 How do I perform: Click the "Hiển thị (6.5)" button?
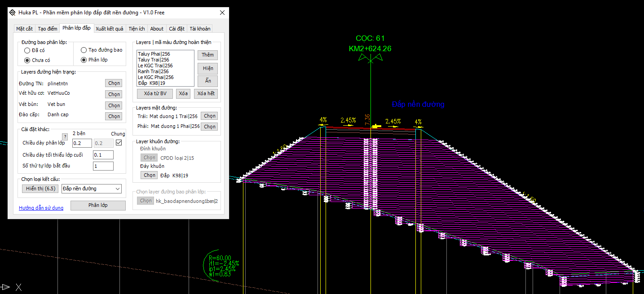[x=40, y=189]
